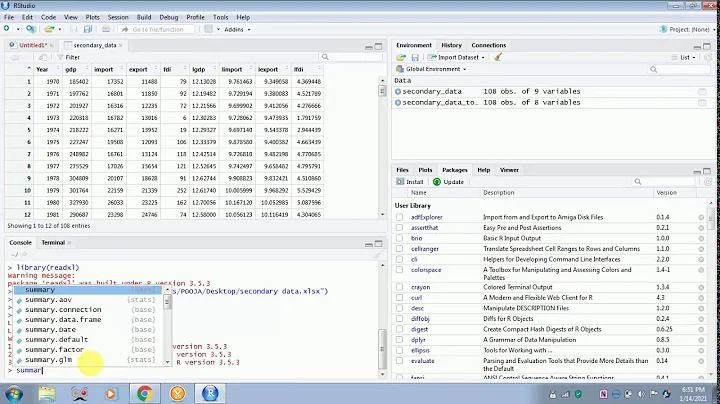The image size is (720, 404).
Task: Click the Filter button in data viewer
Action: coord(68,57)
